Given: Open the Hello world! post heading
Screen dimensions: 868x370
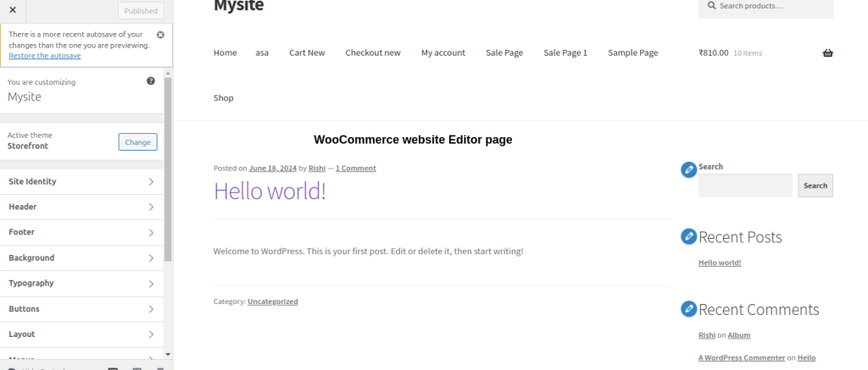Looking at the screenshot, I should click(270, 191).
